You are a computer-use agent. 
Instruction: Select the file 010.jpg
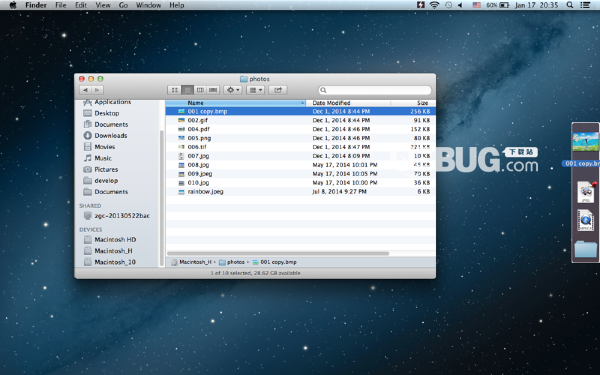point(300,183)
